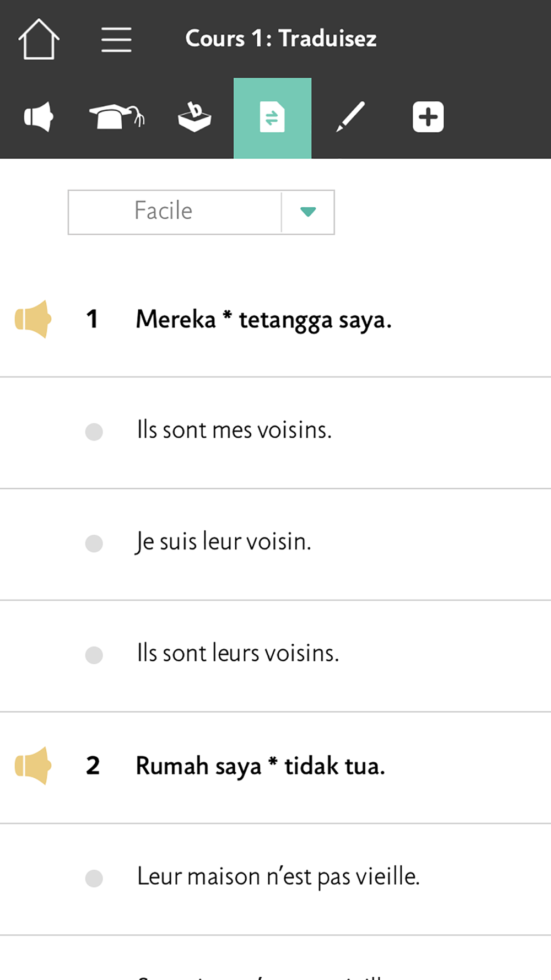Click sentence "Rumah saya * tidak tua."
Image resolution: width=551 pixels, height=980 pixels.
(x=260, y=766)
